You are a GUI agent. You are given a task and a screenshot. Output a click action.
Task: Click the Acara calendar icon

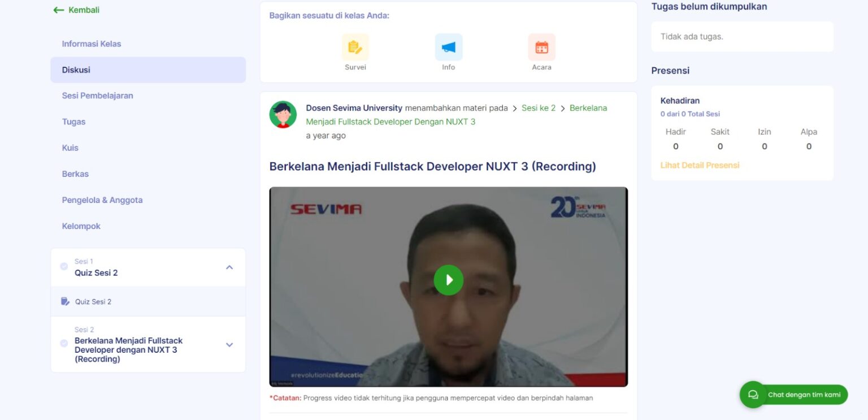coord(541,47)
